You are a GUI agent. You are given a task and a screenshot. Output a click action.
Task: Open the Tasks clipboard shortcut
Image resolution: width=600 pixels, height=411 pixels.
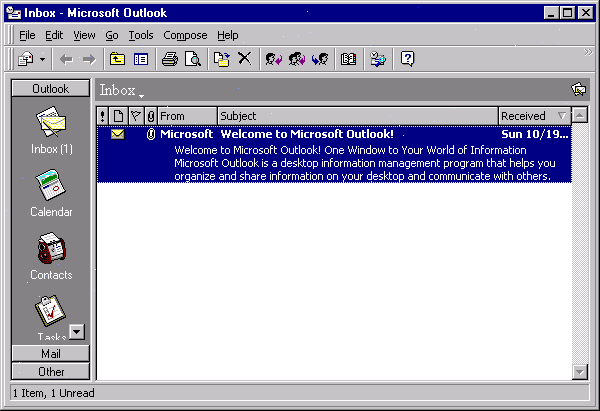(x=50, y=311)
